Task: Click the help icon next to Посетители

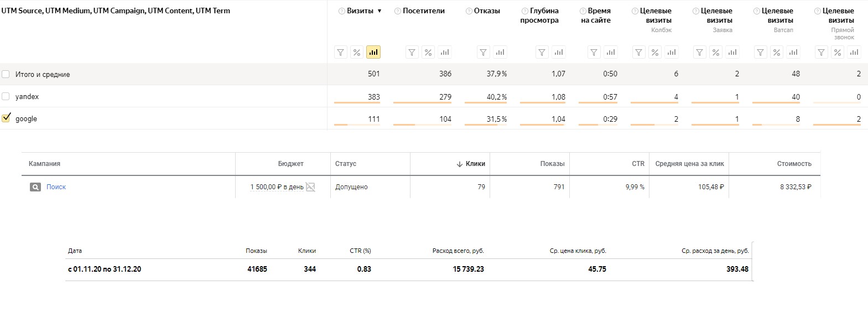Action: tap(398, 11)
